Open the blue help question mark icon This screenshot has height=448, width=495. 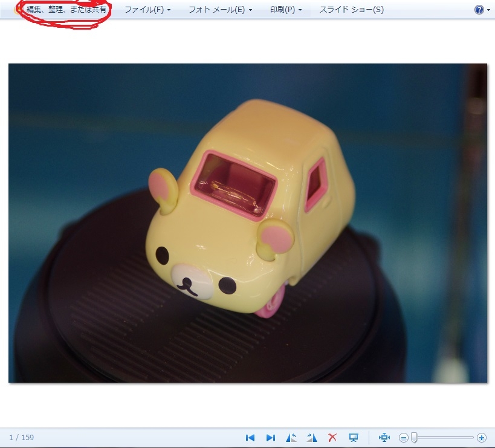coord(479,10)
